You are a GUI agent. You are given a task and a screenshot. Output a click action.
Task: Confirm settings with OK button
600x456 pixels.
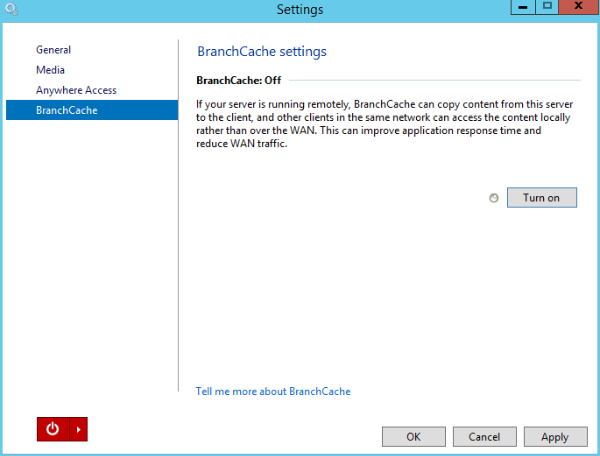click(x=414, y=437)
